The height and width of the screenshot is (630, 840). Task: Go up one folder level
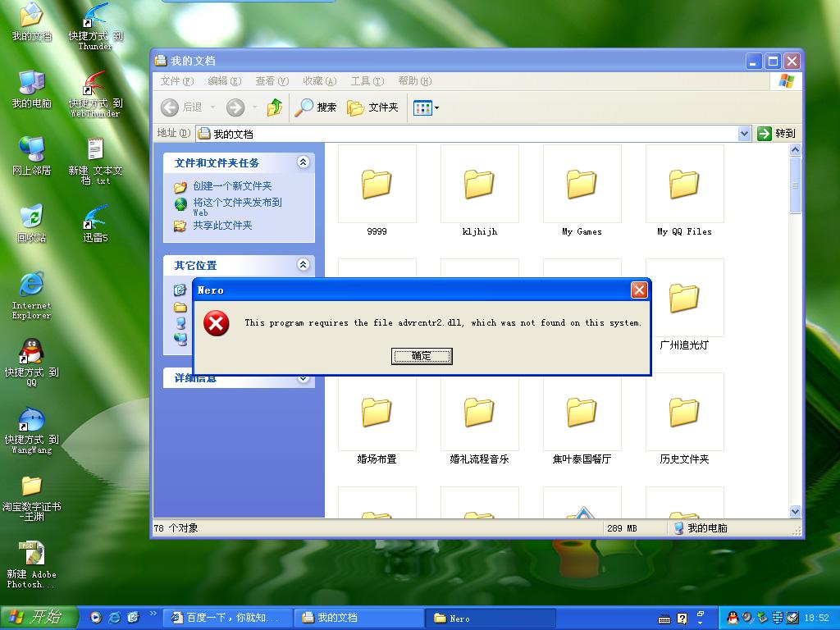click(275, 107)
